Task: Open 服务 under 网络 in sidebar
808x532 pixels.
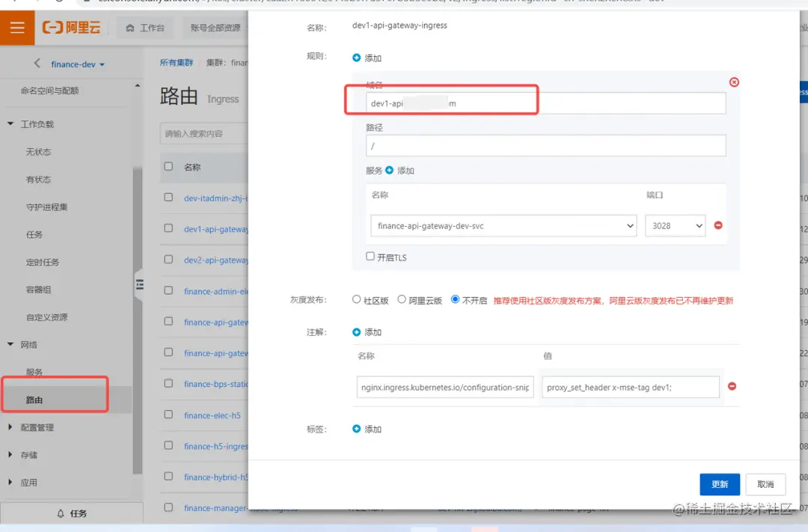Action: (x=34, y=372)
